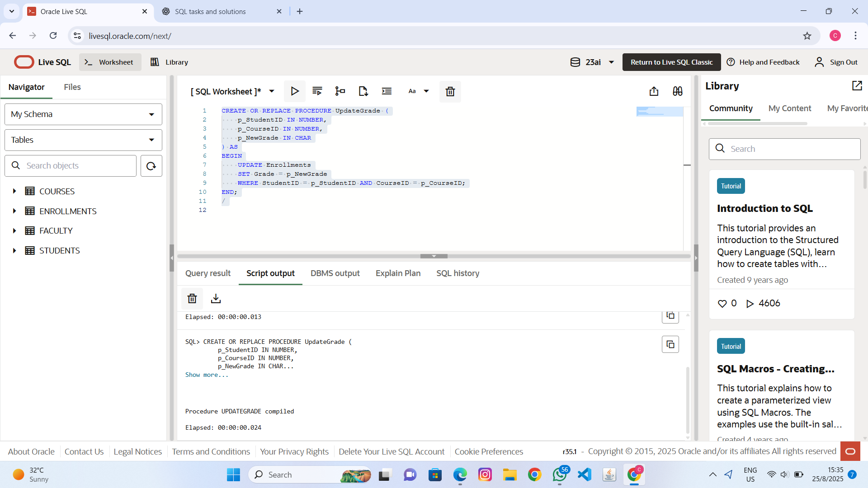The height and width of the screenshot is (488, 868).
Task: Open the My Schema dropdown
Action: click(83, 114)
